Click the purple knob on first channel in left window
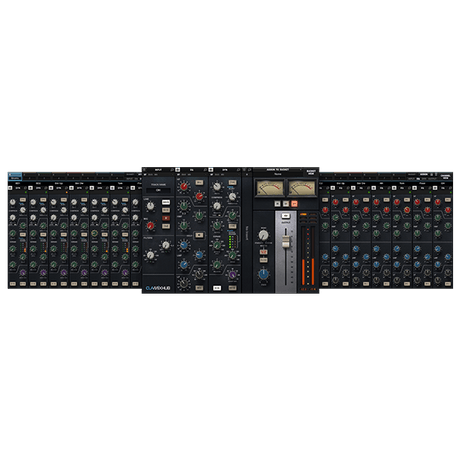The image size is (460, 460). point(23,273)
